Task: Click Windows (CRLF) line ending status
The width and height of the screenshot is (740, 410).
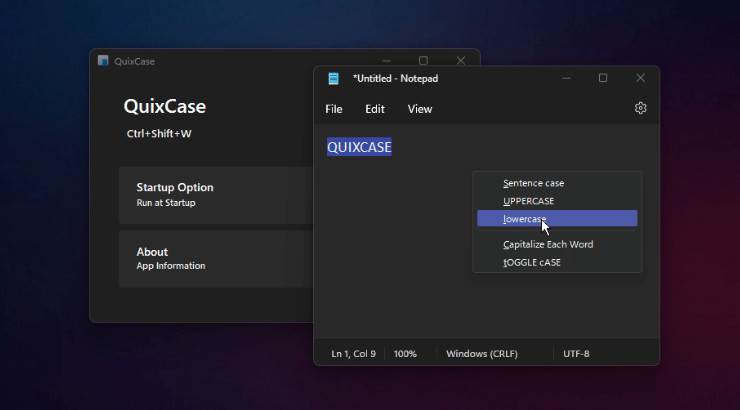Action: click(482, 353)
